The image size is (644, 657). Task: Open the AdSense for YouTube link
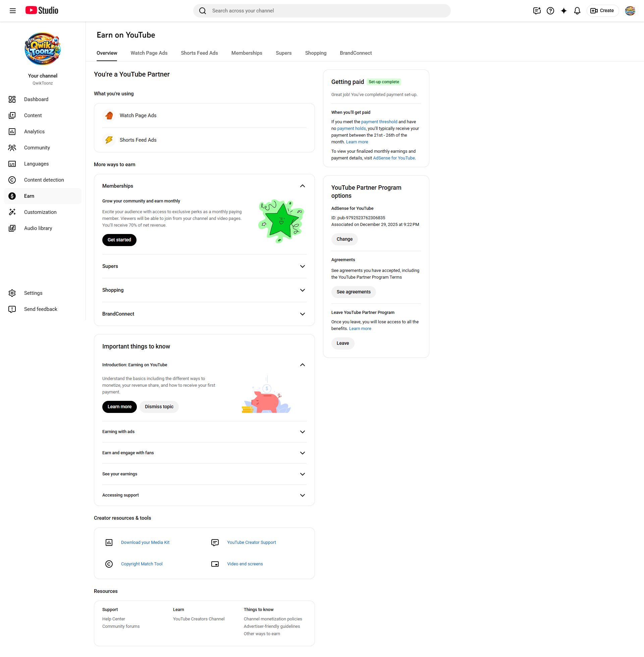394,158
